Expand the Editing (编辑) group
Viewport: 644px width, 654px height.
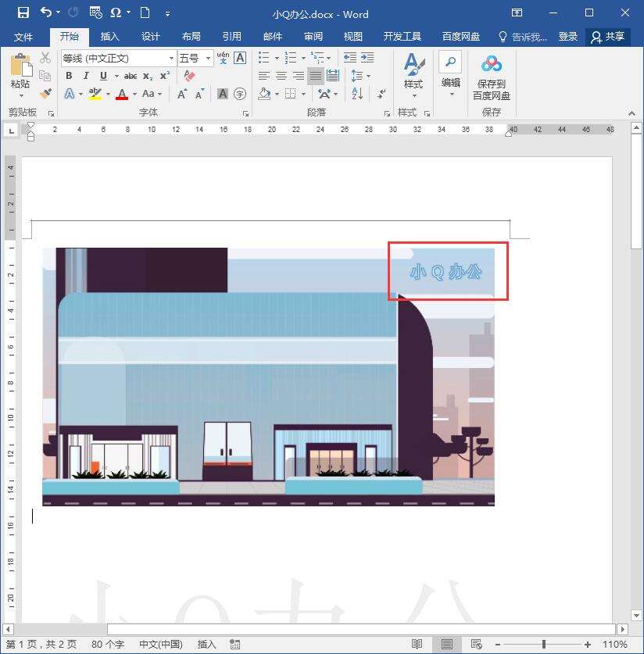450,75
